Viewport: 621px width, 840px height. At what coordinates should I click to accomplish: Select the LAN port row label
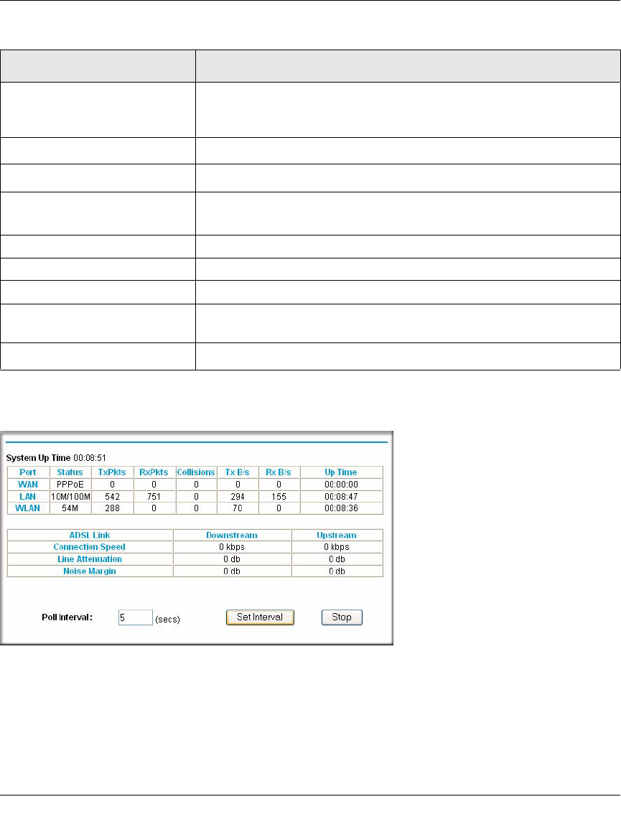coord(28,497)
